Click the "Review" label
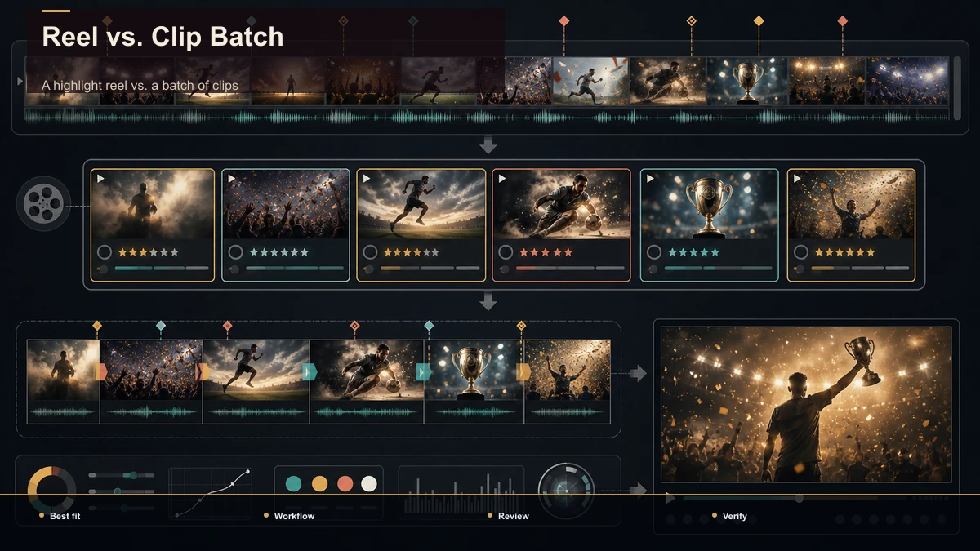The image size is (980, 551). [514, 516]
